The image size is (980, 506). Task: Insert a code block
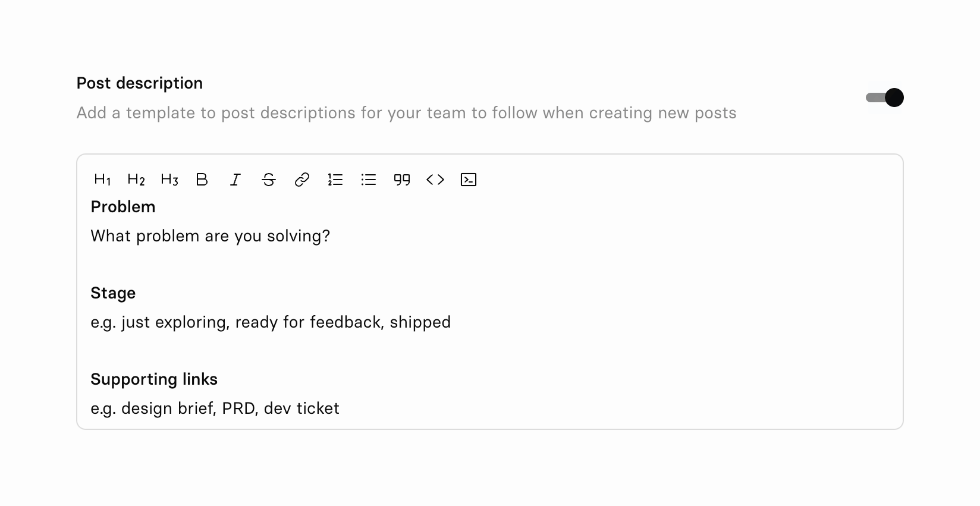point(469,180)
